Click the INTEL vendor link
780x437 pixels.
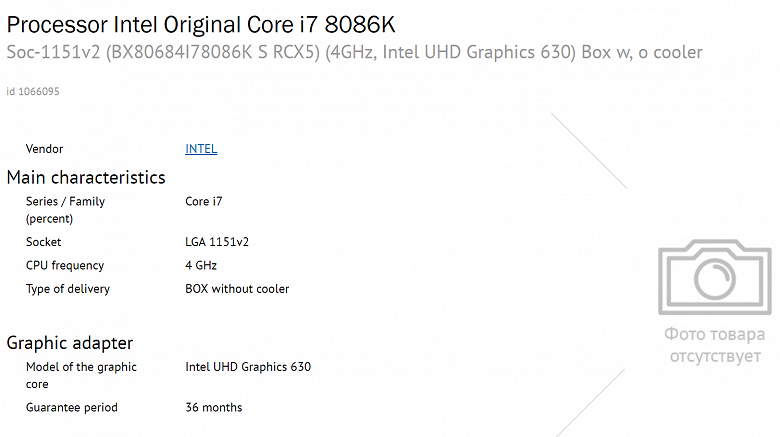pos(201,149)
